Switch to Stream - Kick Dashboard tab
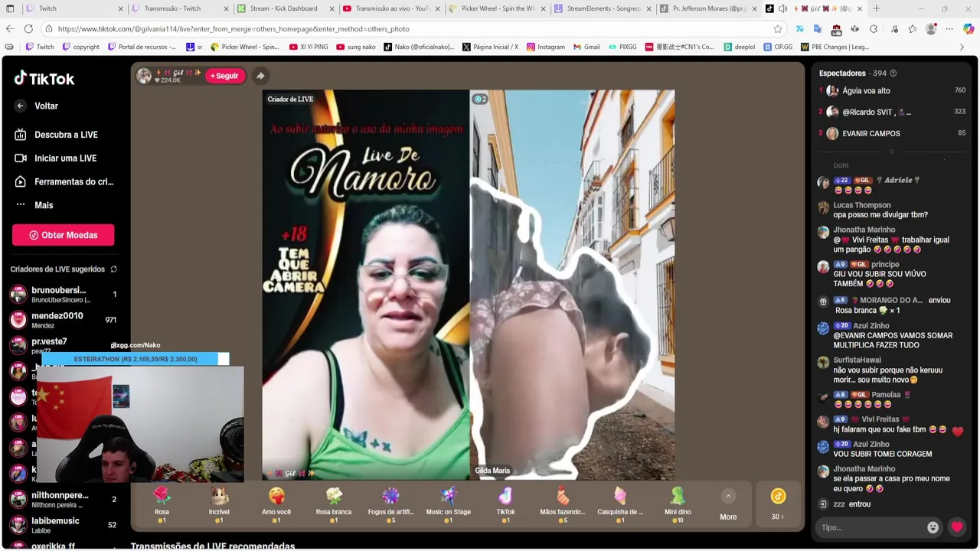980x551 pixels. click(x=286, y=8)
